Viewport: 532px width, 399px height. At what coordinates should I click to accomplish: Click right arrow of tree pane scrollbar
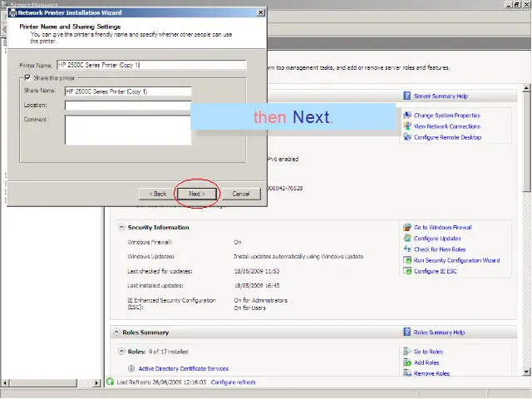tap(96, 382)
